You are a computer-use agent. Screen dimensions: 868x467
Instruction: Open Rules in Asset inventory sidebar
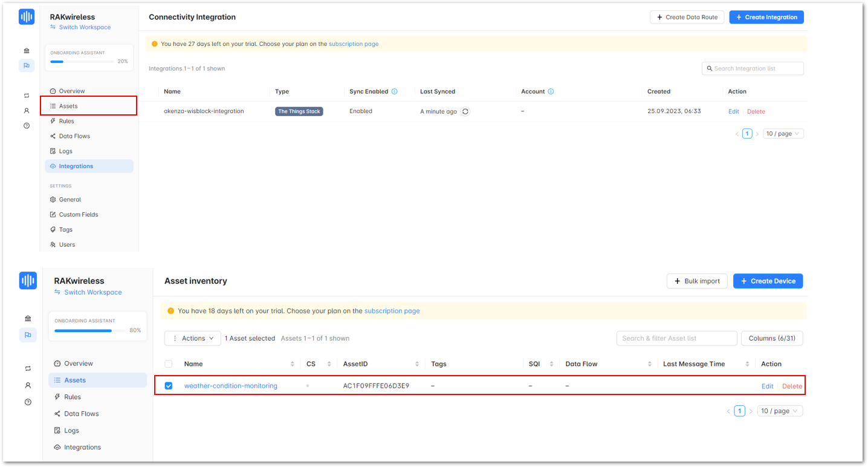coord(97,397)
